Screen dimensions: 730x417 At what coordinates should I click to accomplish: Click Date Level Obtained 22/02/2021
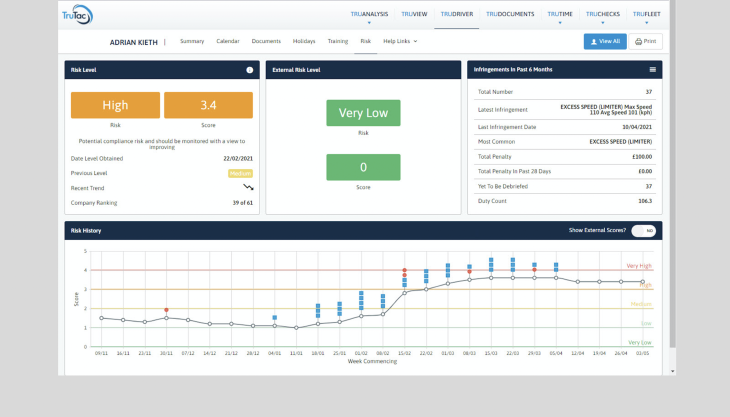238,159
